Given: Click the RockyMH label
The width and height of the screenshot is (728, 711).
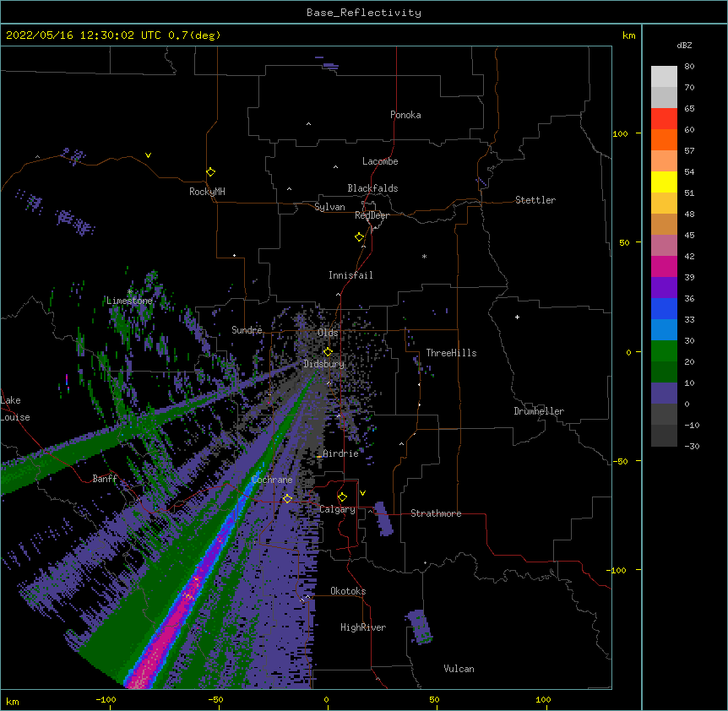Looking at the screenshot, I should pos(207,191).
